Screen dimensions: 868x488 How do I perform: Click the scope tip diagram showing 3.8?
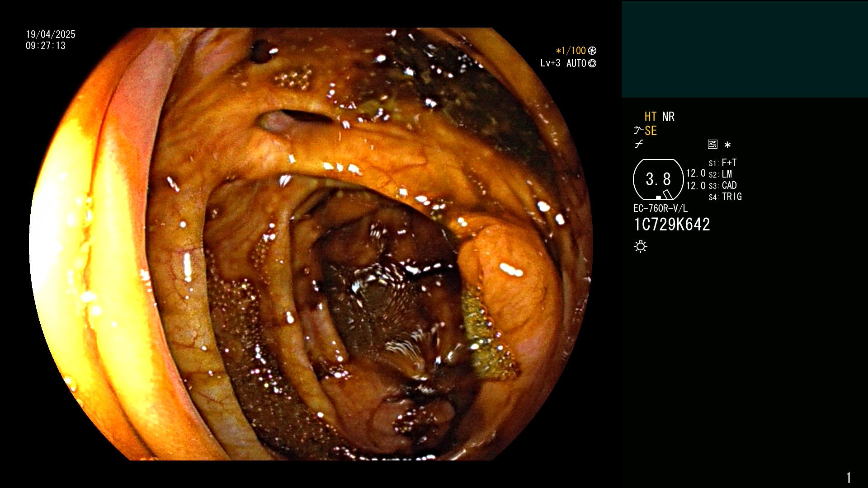click(x=658, y=179)
